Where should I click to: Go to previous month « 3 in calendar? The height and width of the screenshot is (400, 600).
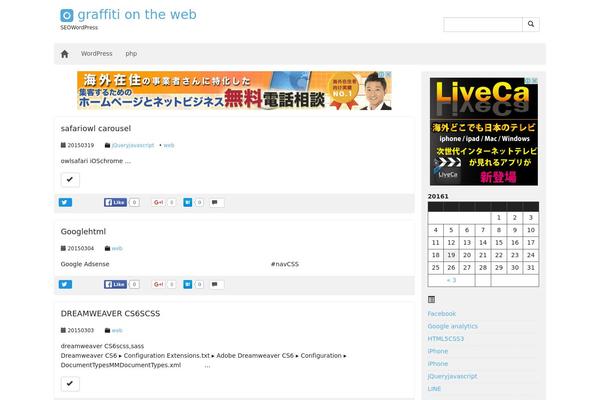pos(451,280)
